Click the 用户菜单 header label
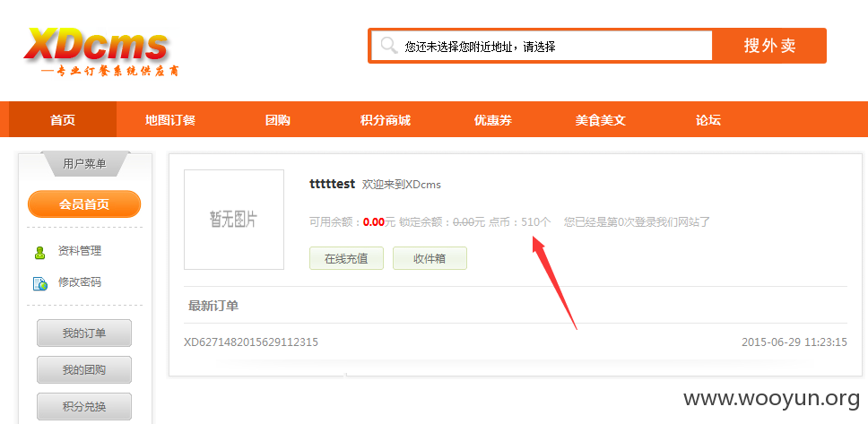The width and height of the screenshot is (868, 424). click(84, 164)
